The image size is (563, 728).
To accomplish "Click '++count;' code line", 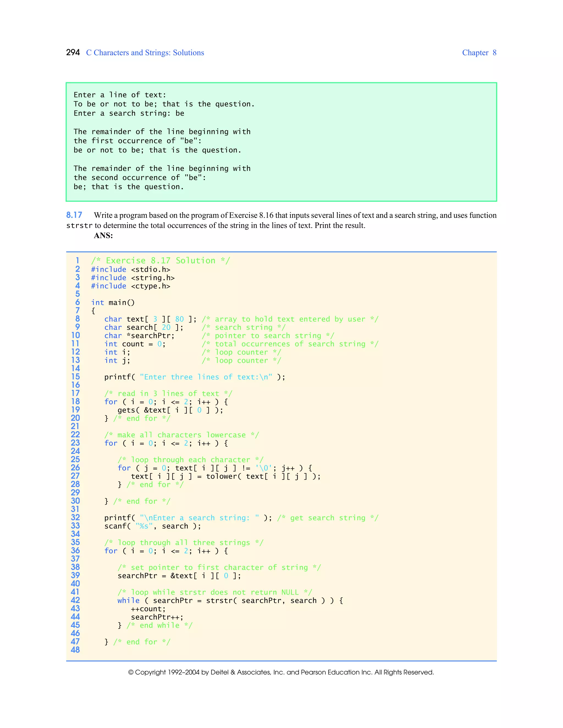I will coord(148,609).
